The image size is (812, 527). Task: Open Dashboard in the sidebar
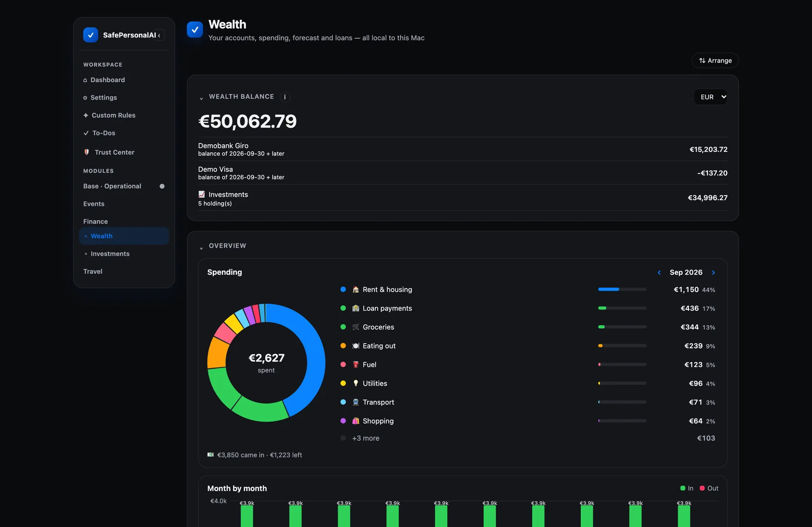(124, 80)
